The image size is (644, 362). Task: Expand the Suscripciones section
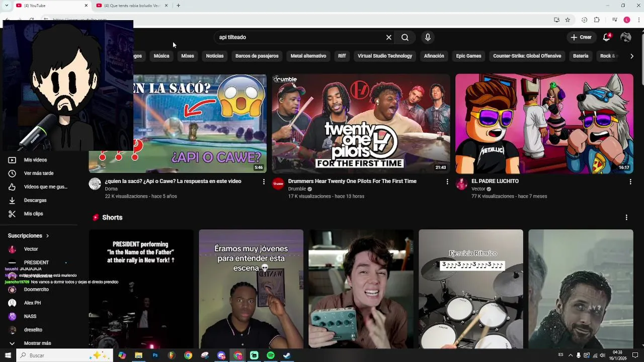coord(29,236)
